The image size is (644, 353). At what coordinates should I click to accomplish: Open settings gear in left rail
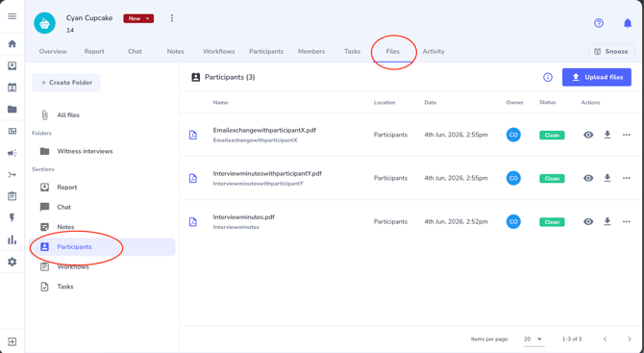12,262
